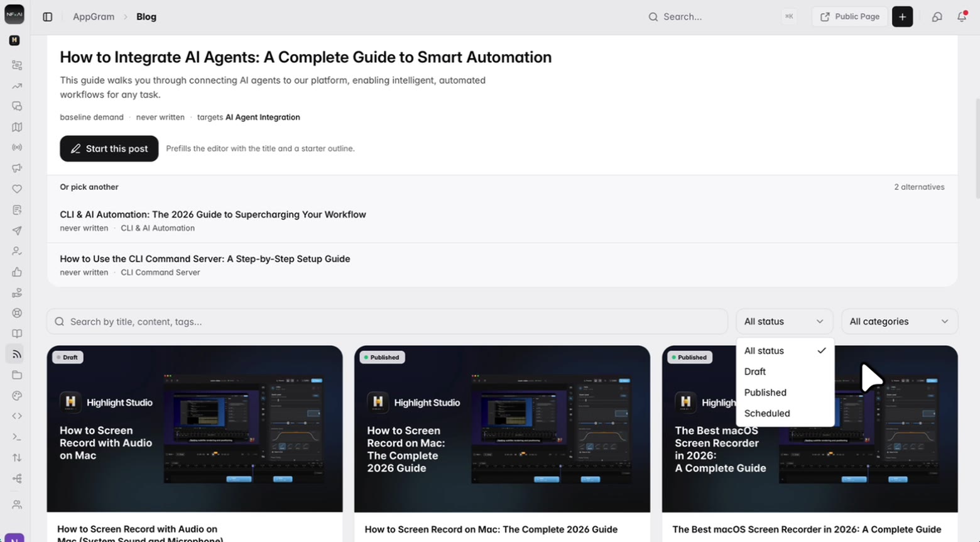The height and width of the screenshot is (542, 980).
Task: Open the life buoy support icon
Action: [x=17, y=313]
